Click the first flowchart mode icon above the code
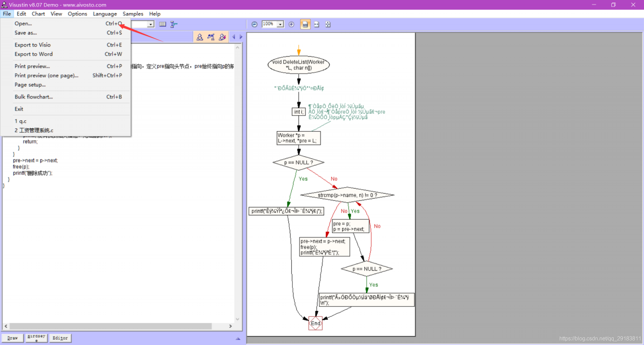 pyautogui.click(x=200, y=37)
